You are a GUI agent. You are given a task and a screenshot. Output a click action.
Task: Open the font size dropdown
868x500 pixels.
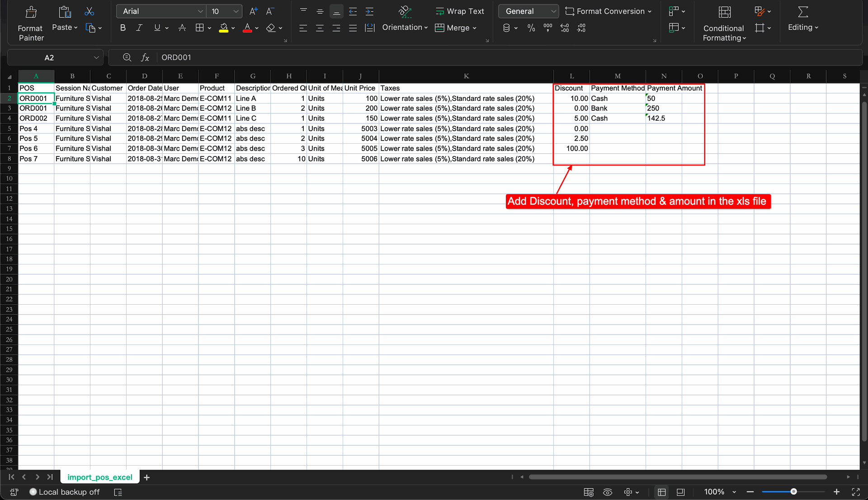coord(225,11)
